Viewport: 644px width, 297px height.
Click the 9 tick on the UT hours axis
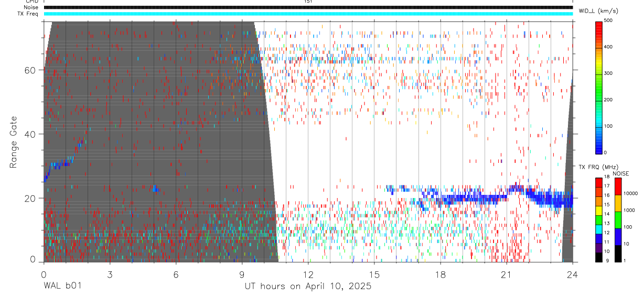click(x=242, y=273)
